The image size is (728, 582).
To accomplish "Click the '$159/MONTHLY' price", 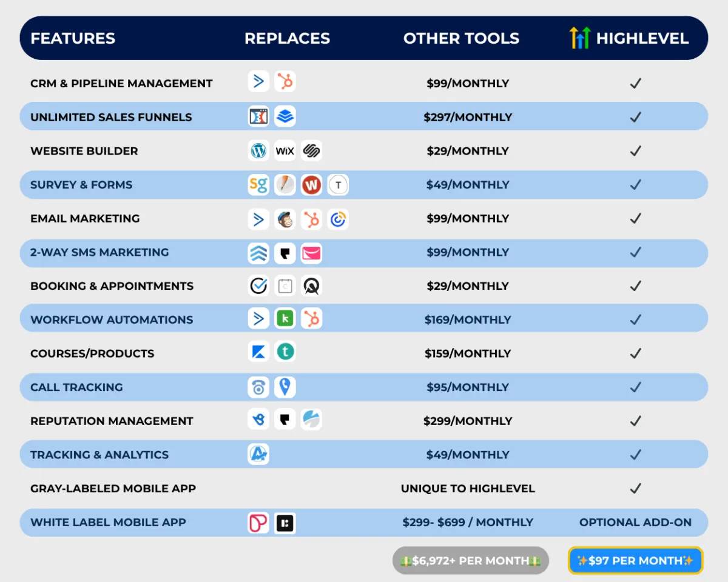I will click(x=468, y=353).
